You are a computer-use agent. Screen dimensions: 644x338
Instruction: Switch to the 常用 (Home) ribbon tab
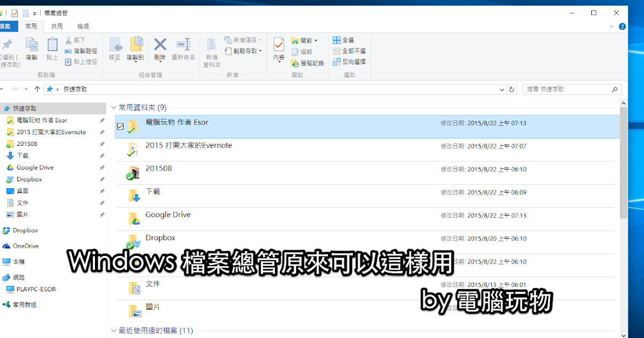tap(32, 26)
